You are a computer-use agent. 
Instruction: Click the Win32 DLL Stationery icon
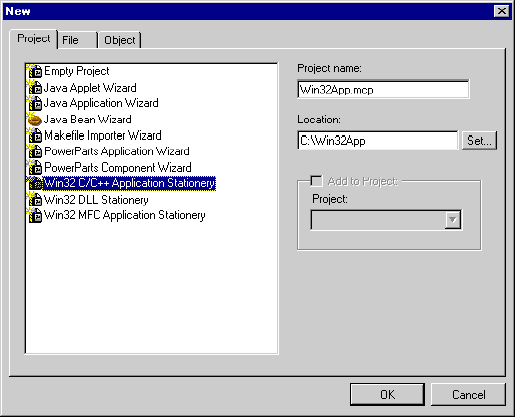[34, 200]
